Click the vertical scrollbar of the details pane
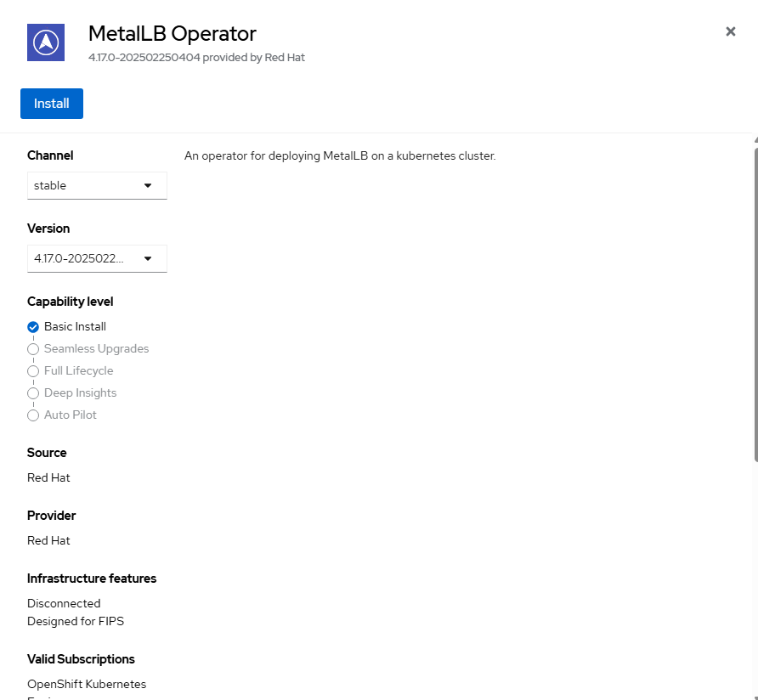This screenshot has width=758, height=700. (x=755, y=305)
